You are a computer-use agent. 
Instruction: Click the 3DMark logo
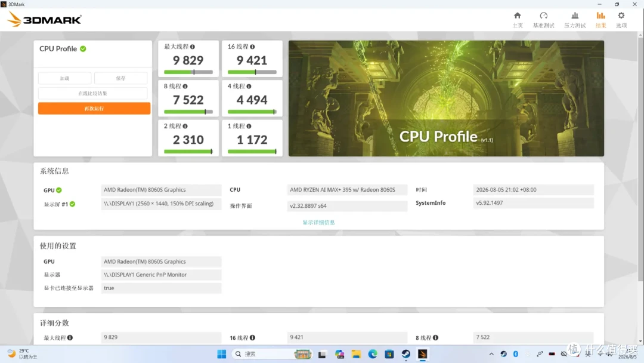[44, 19]
